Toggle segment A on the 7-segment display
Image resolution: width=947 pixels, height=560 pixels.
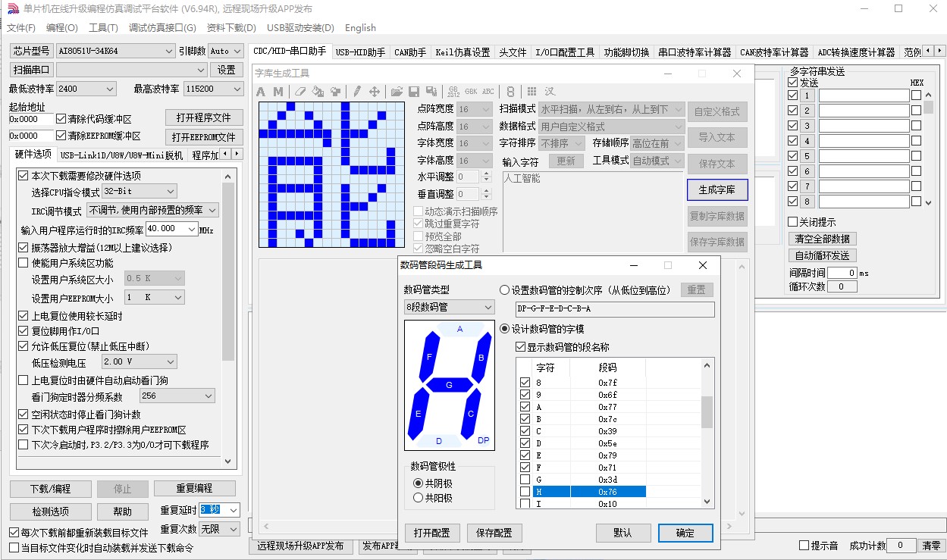tap(459, 329)
